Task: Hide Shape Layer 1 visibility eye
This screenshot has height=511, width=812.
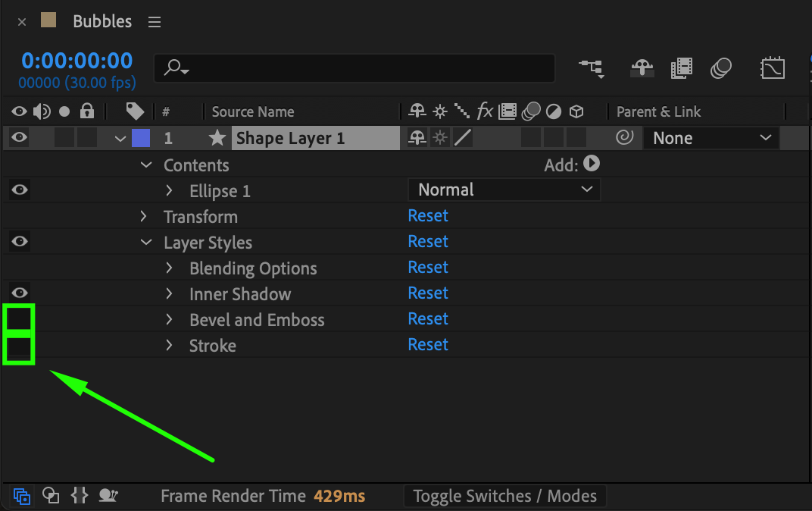Action: point(20,138)
